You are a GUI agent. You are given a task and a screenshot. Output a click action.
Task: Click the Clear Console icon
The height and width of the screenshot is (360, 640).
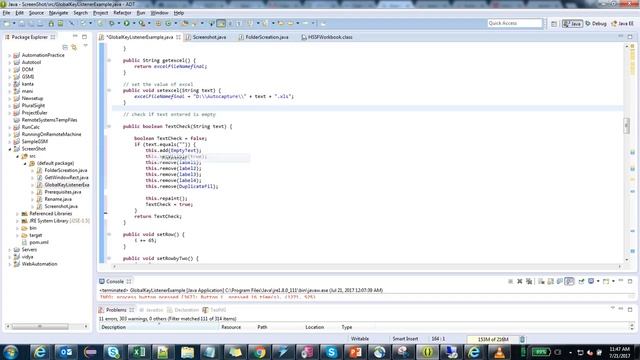click(x=541, y=281)
